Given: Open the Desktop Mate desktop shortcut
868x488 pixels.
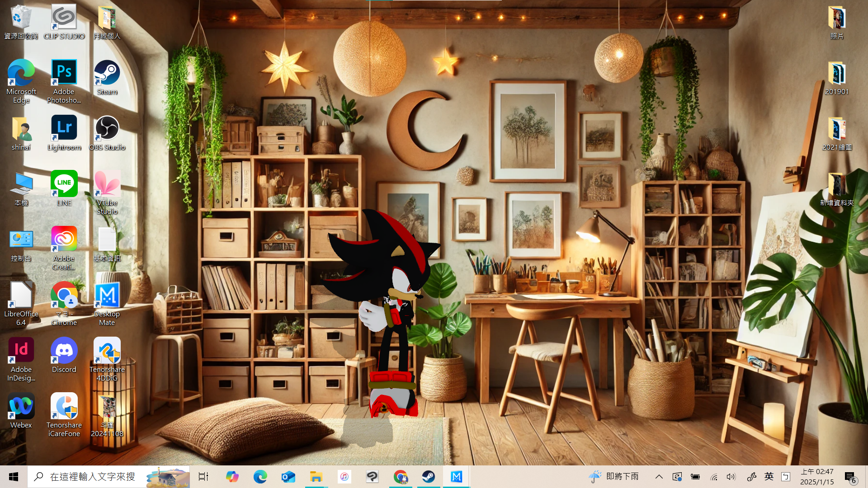Looking at the screenshot, I should pyautogui.click(x=107, y=304).
